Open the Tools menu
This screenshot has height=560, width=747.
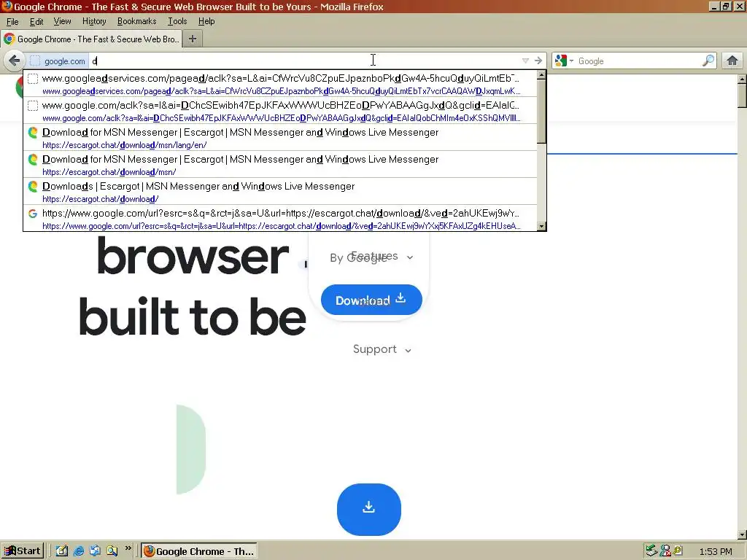(177, 21)
